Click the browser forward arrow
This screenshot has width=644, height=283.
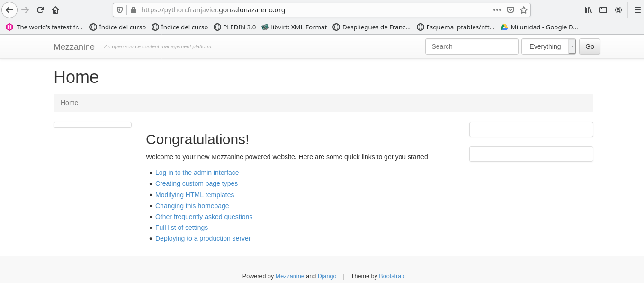26,10
